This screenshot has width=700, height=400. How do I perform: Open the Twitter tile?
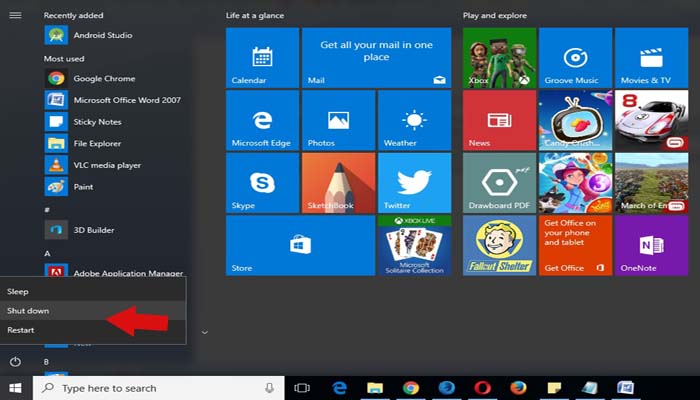tap(414, 183)
